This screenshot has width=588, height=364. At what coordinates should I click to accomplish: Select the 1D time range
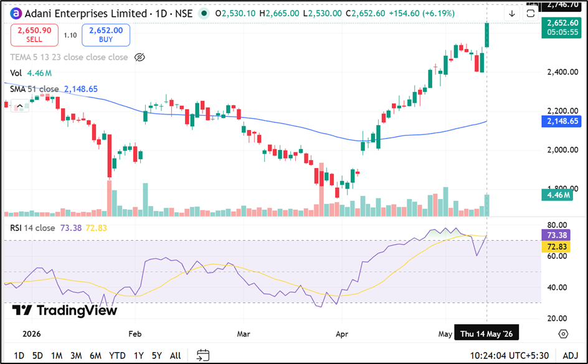(19, 355)
